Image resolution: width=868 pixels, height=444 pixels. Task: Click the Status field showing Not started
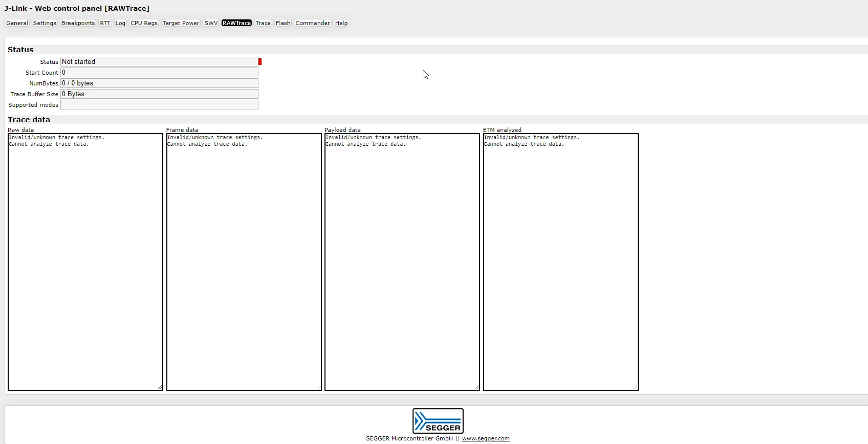[159, 62]
